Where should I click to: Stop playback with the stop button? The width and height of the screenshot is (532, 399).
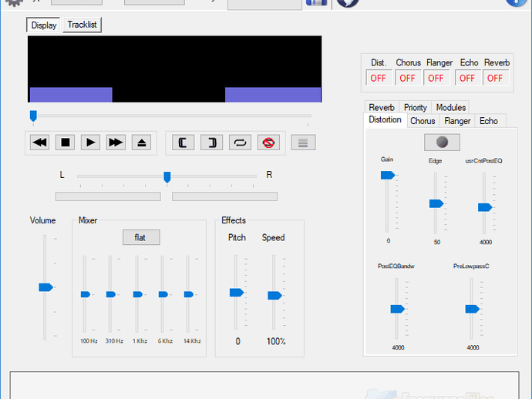(65, 142)
